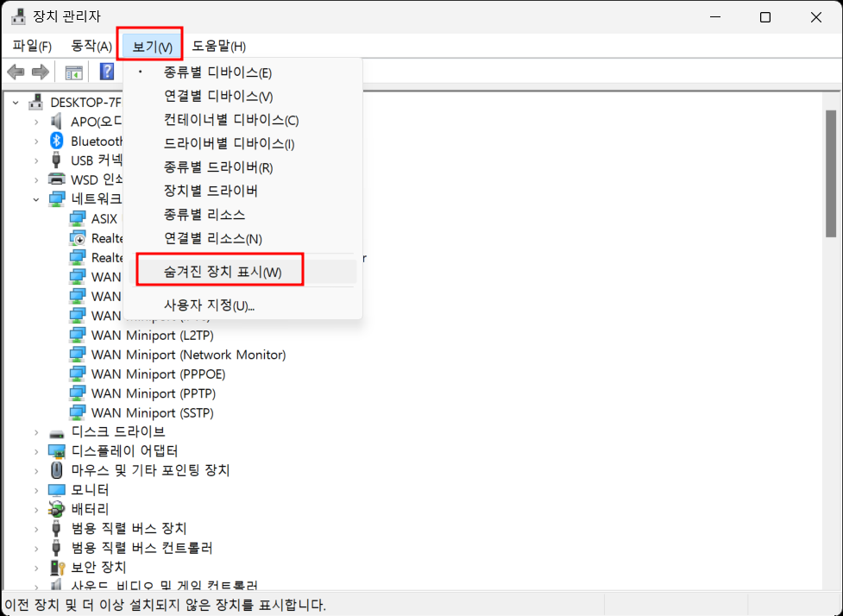The image size is (843, 616).
Task: Collapse the 네트워크 어댑터 tree node
Action: point(36,198)
